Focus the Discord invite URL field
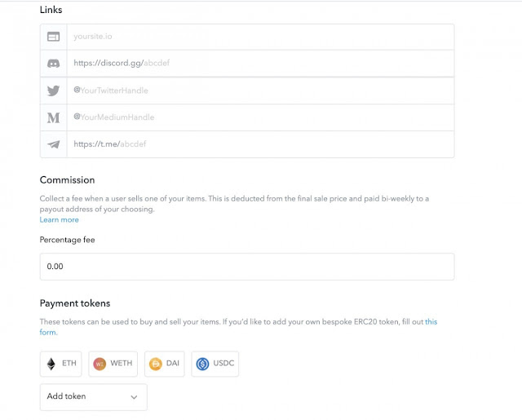522x420 pixels. pyautogui.click(x=260, y=64)
